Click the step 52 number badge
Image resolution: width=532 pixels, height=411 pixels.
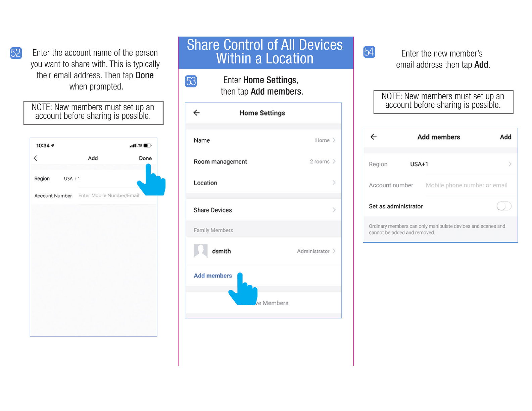coord(16,53)
